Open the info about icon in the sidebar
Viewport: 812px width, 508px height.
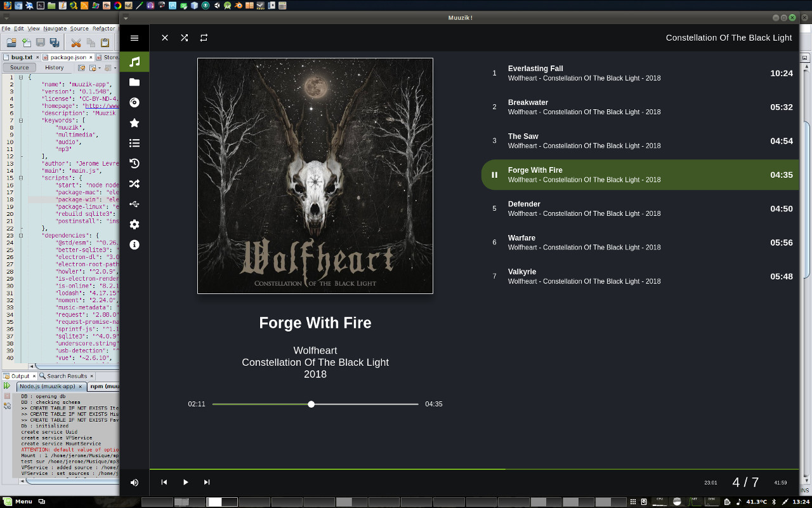pos(134,244)
